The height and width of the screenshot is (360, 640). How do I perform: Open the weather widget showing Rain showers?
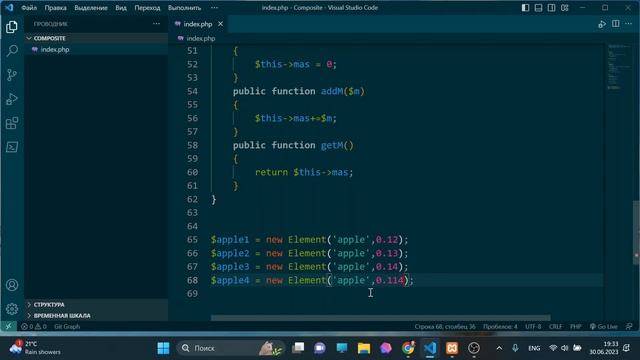coord(35,348)
